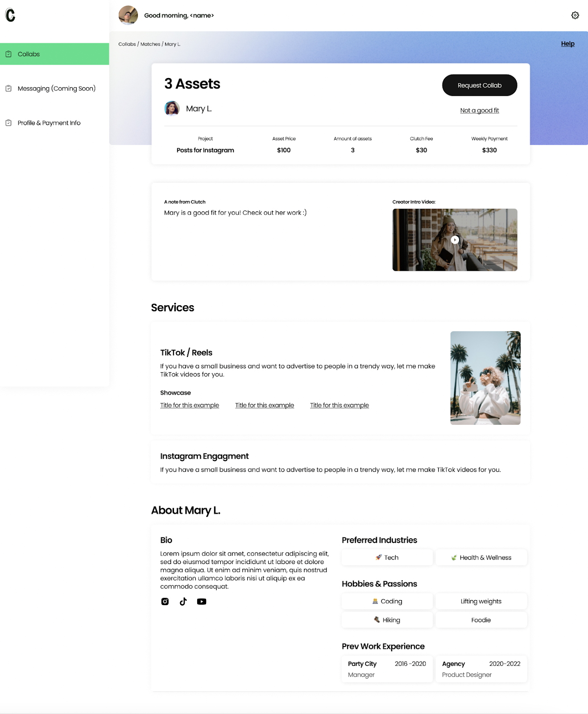Open Mary's Instagram profile icon
Viewport: 588px width, 714px height.
(165, 602)
